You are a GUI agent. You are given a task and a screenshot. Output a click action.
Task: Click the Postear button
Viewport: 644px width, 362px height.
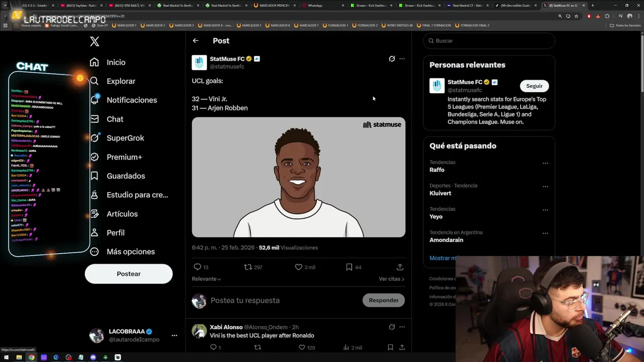click(x=129, y=274)
